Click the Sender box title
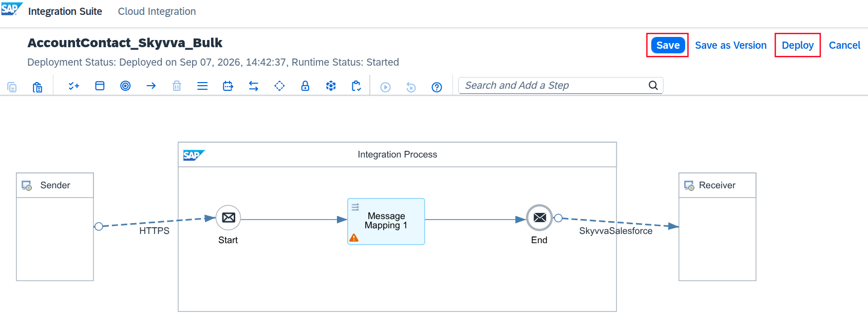 point(55,185)
